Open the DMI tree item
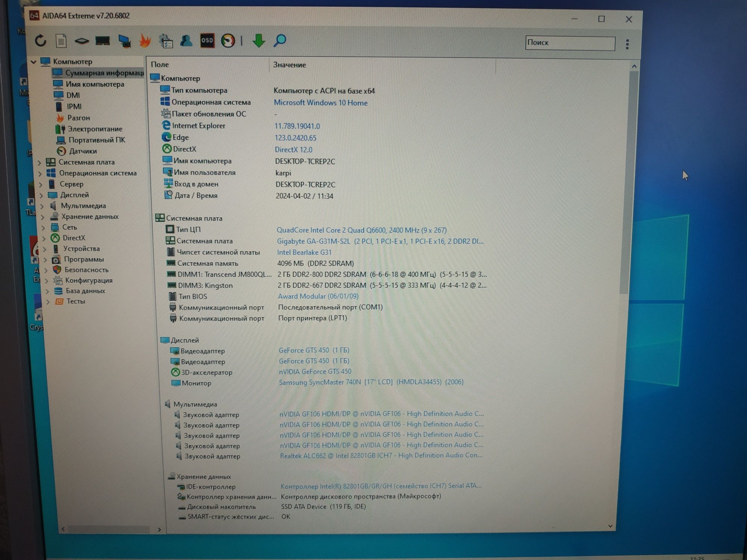The image size is (747, 560). coord(67,95)
